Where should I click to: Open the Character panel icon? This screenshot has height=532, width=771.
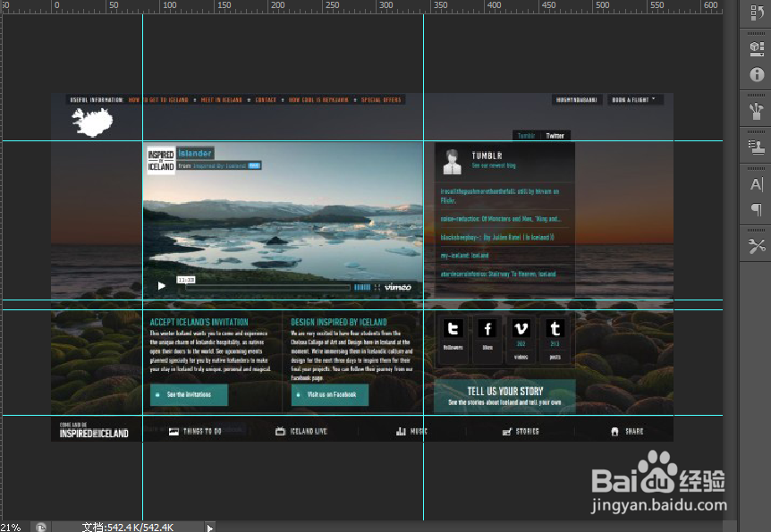pos(757,184)
